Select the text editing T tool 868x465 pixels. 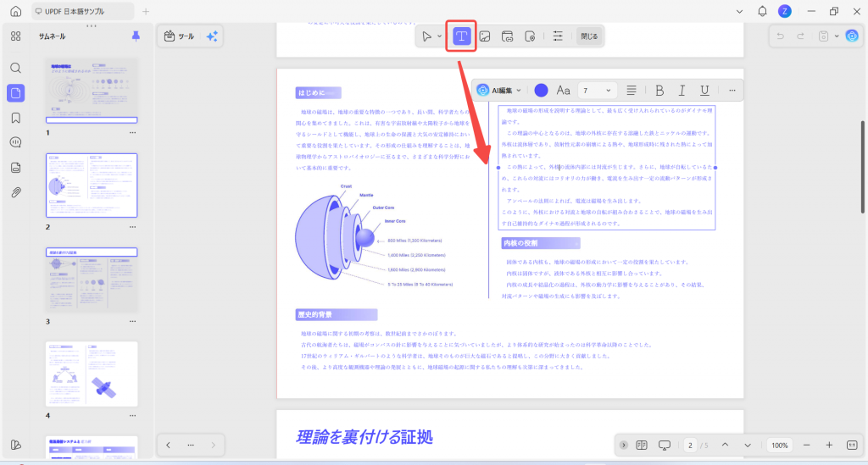coord(461,36)
